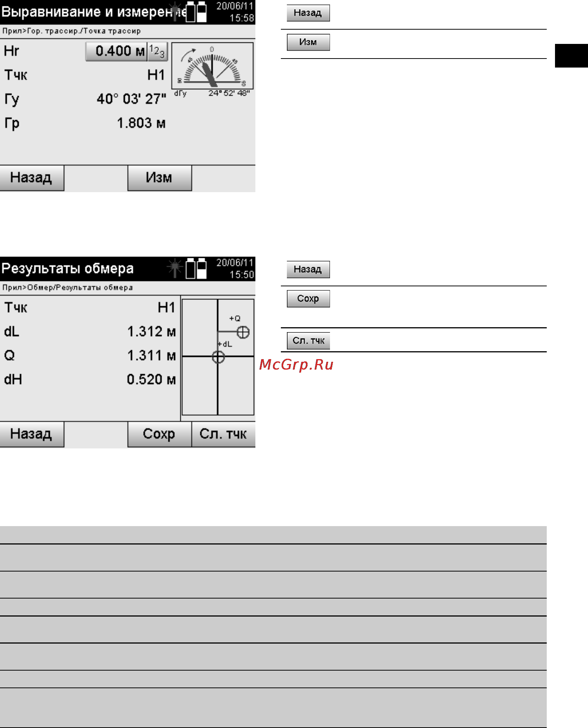The width and height of the screenshot is (588, 728).
Task: Click the small Назад button in lower legend
Action: coord(308,269)
